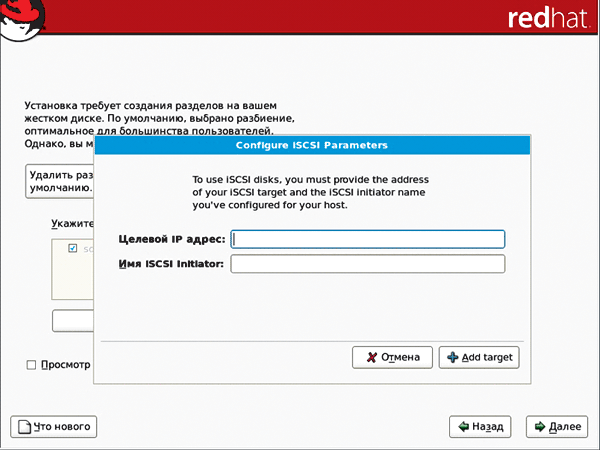Cancel the dialog with Отмена button
The height and width of the screenshot is (450, 600).
tap(392, 357)
